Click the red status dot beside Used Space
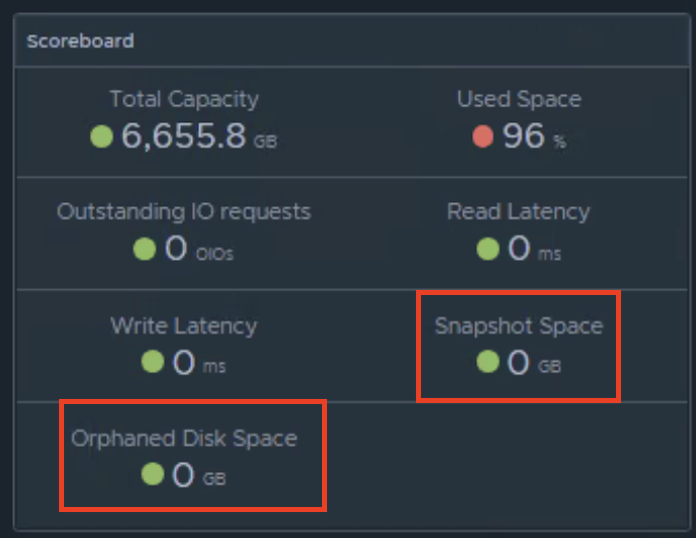This screenshot has height=538, width=696. click(x=483, y=136)
